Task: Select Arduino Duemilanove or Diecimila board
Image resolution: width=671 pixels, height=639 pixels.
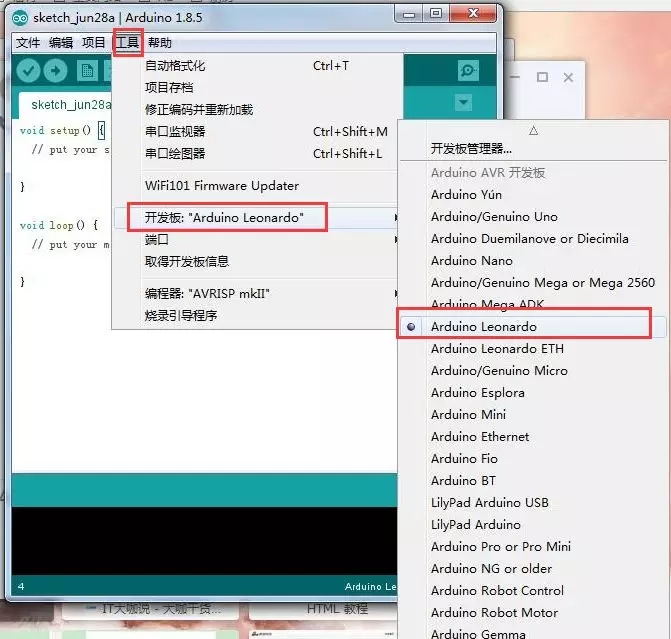Action: [533, 239]
